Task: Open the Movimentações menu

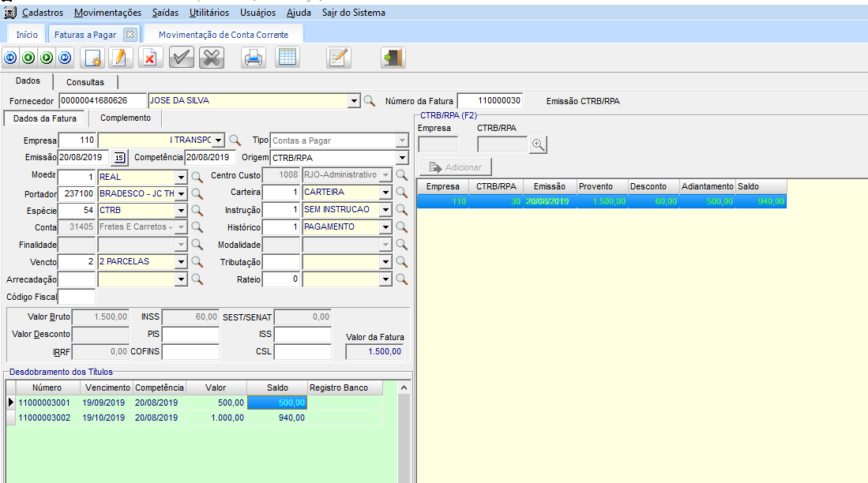Action: [107, 13]
